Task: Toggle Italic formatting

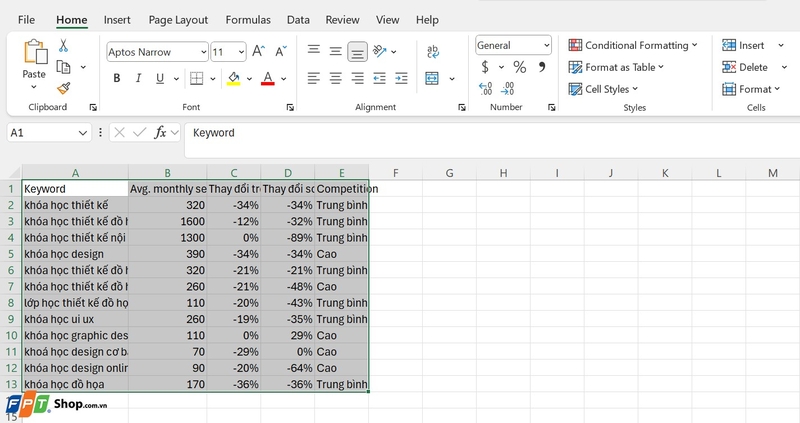Action: [x=138, y=79]
